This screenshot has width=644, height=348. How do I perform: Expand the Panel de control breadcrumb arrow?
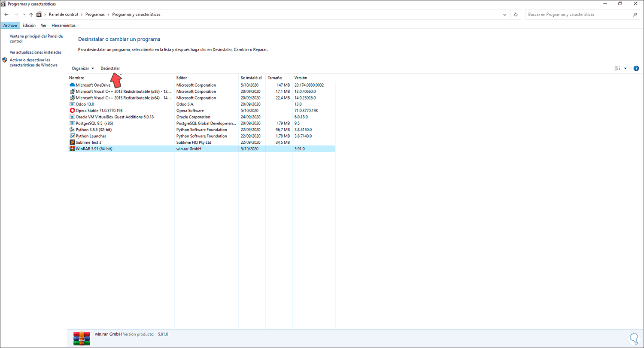82,15
